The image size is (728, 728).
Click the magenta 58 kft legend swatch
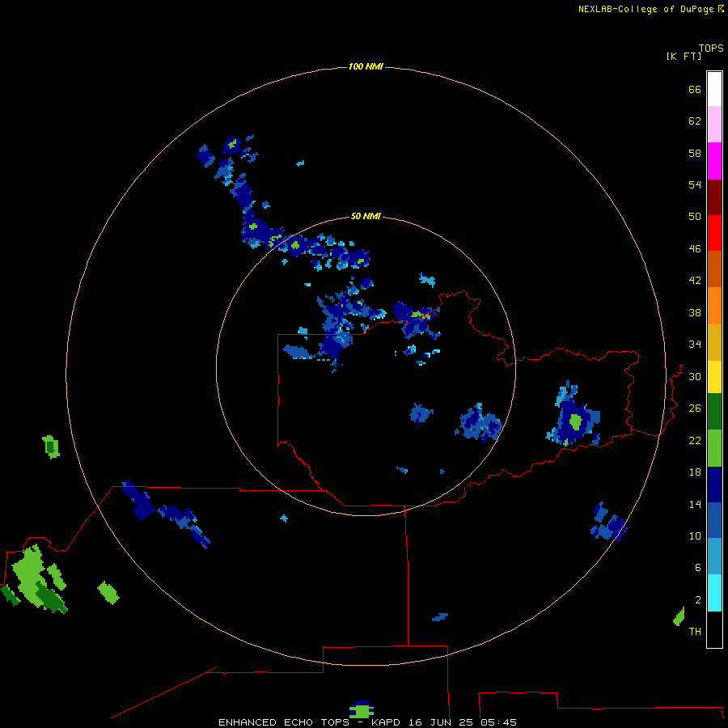pyautogui.click(x=714, y=161)
